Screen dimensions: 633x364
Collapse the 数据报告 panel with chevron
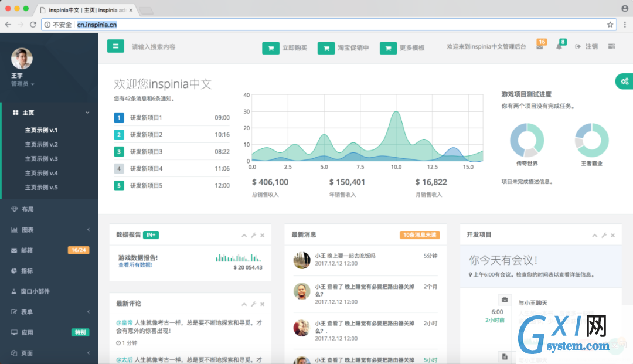pyautogui.click(x=244, y=235)
